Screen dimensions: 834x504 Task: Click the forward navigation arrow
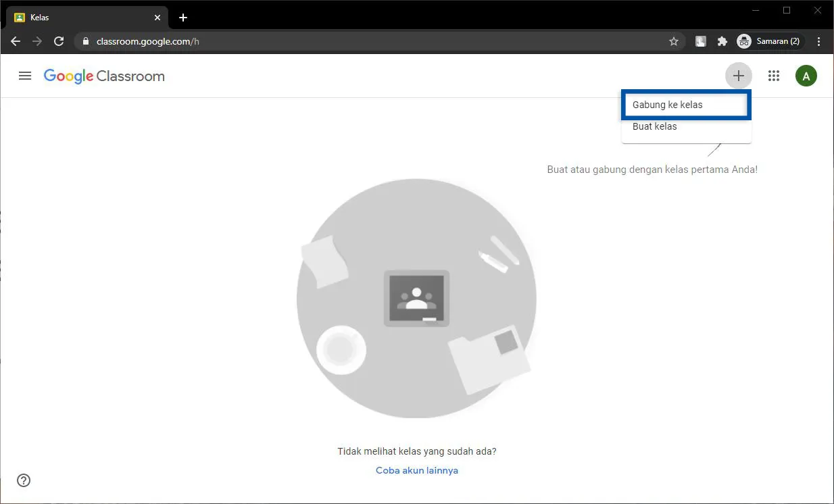coord(37,41)
